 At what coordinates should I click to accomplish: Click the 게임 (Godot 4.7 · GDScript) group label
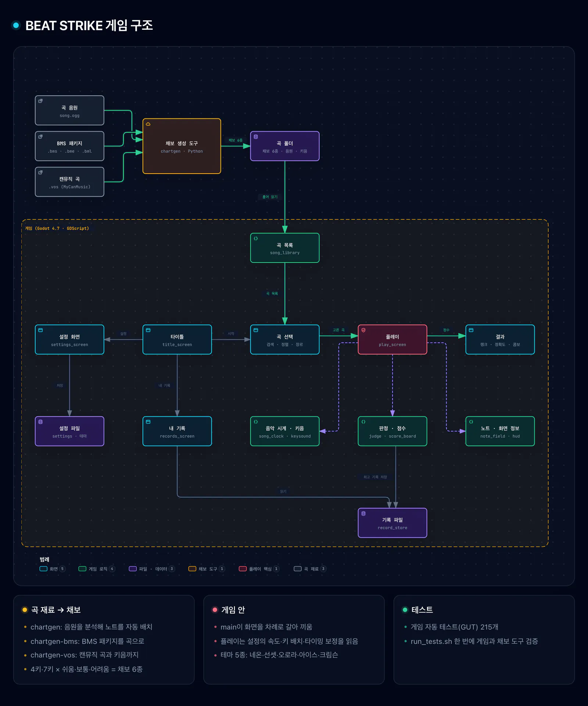57,228
